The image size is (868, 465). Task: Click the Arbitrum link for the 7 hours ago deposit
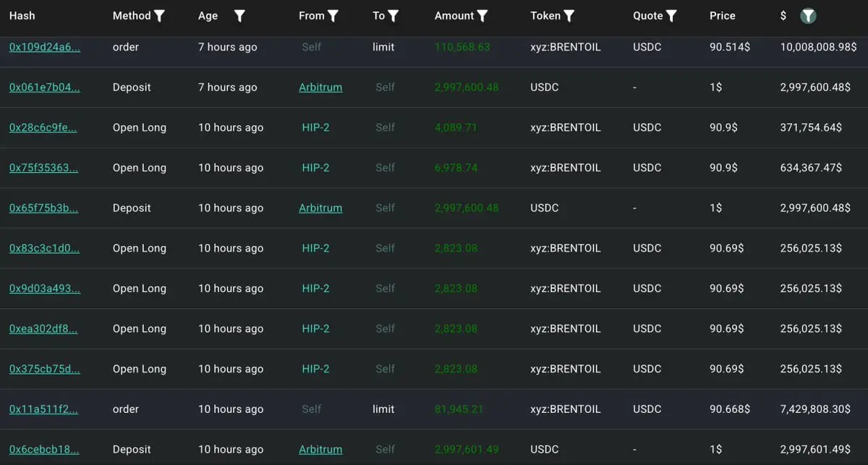coord(320,88)
